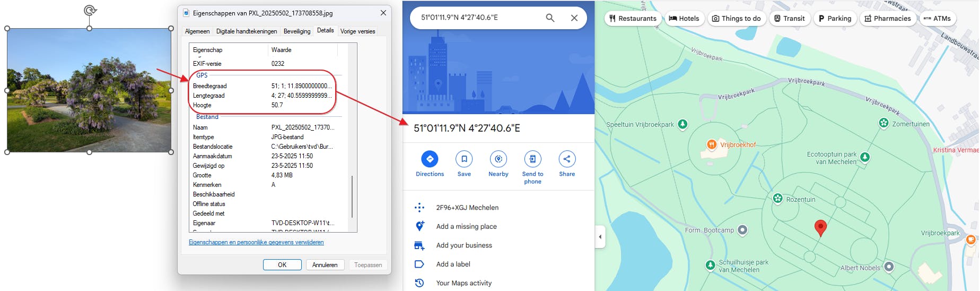
Task: Click the Nearby icon
Action: click(498, 159)
